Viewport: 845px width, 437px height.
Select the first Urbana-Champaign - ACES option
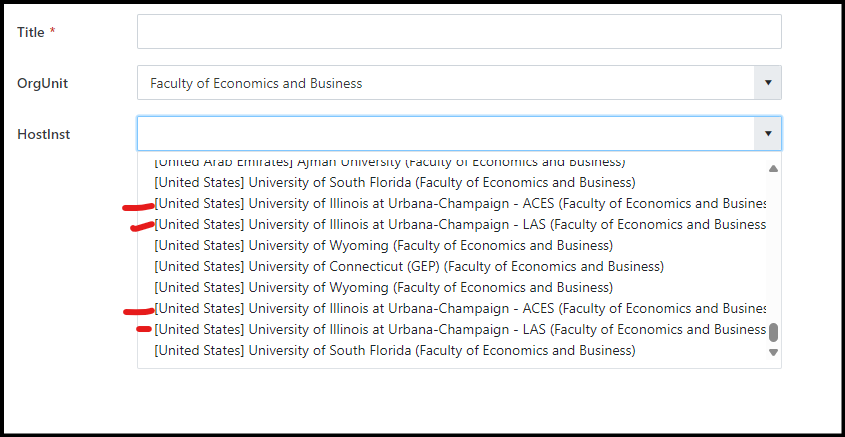coord(460,204)
